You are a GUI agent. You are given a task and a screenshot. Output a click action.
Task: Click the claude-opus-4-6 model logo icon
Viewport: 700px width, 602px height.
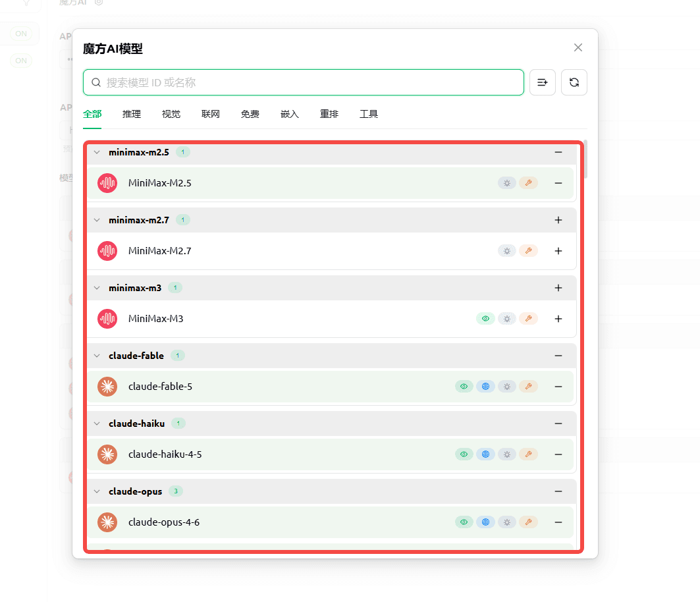point(107,522)
